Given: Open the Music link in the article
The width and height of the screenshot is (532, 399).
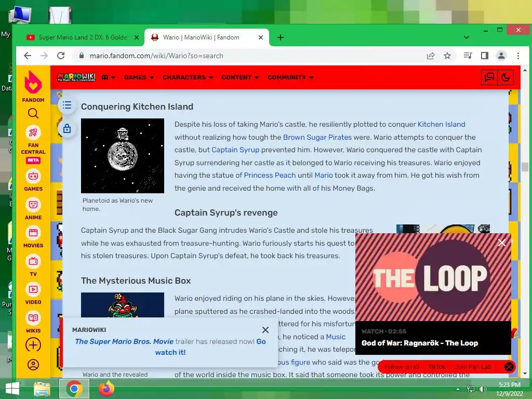Looking at the screenshot, I should click(x=336, y=337).
